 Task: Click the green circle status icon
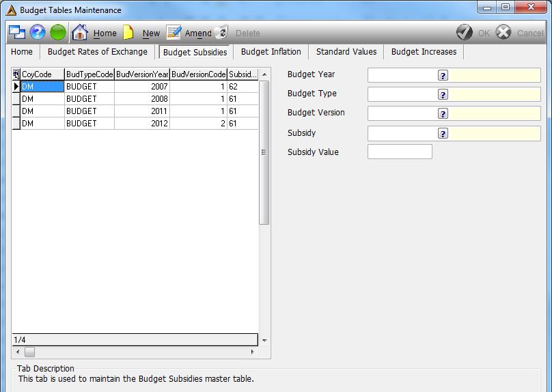(x=58, y=32)
